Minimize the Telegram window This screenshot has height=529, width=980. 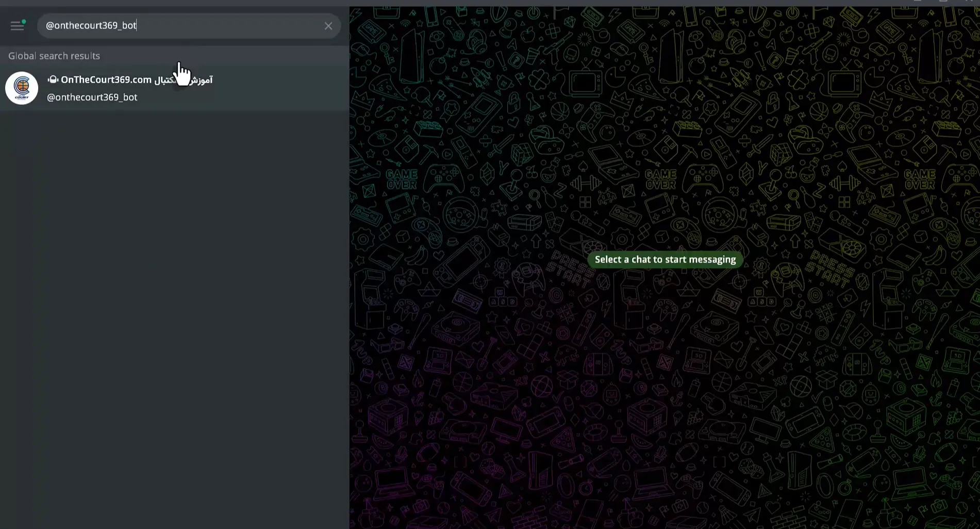918,2
